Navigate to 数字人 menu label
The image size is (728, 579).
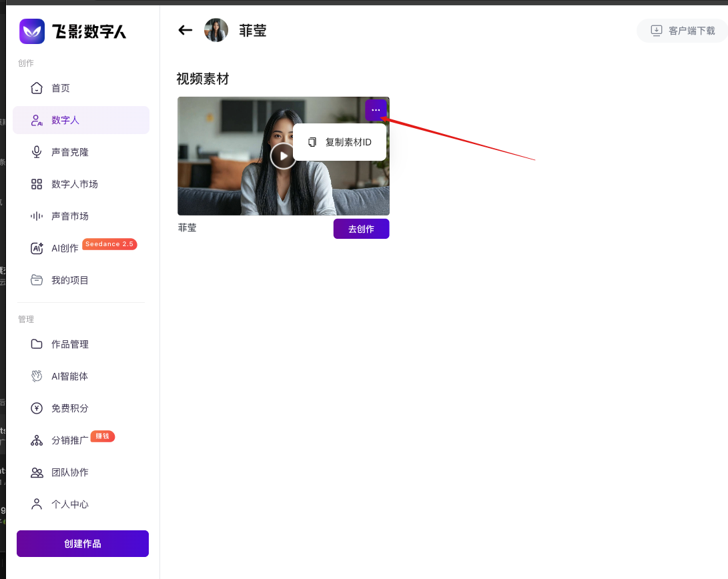[65, 120]
